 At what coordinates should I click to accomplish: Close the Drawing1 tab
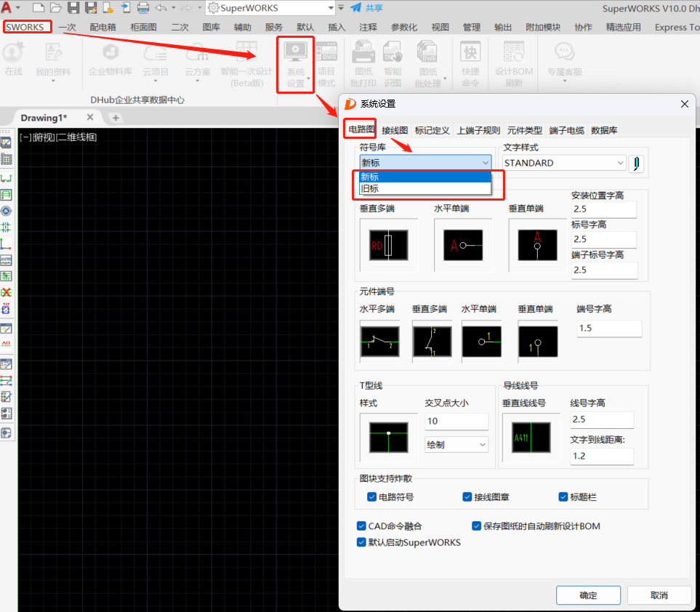click(89, 118)
